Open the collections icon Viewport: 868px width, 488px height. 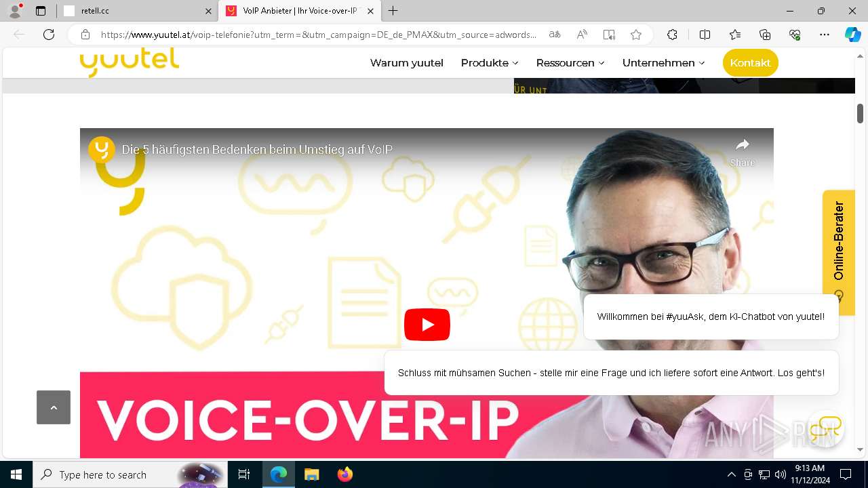[765, 35]
